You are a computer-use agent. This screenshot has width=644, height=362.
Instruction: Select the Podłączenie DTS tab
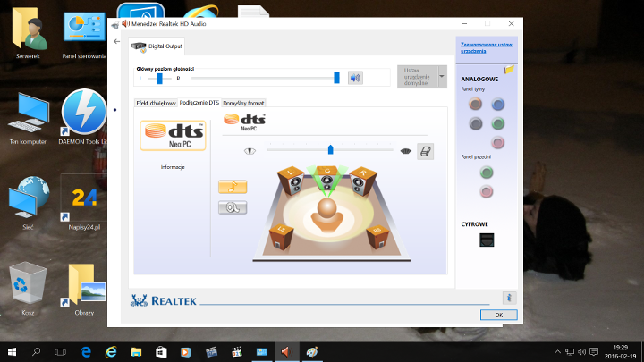point(199,103)
